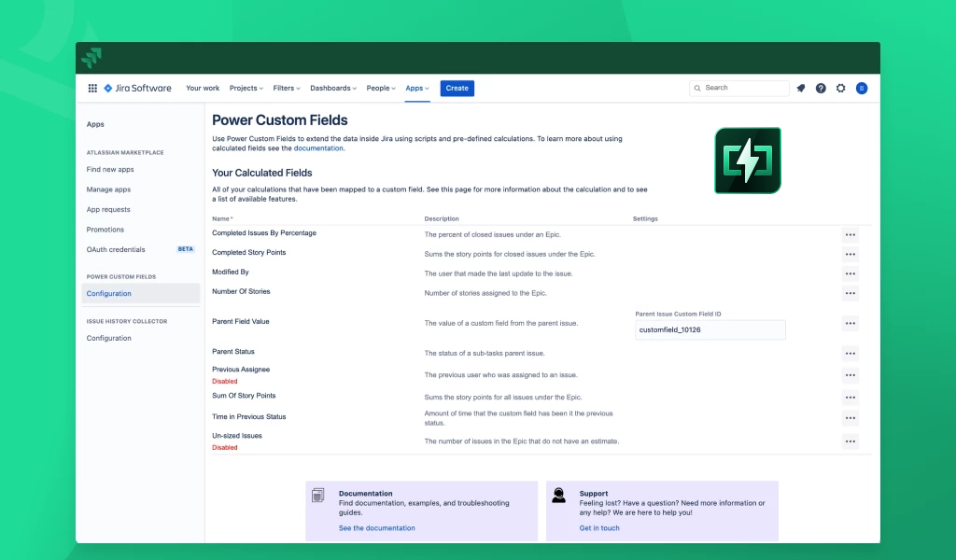The width and height of the screenshot is (956, 560).
Task: Open the help question mark icon
Action: tap(821, 89)
